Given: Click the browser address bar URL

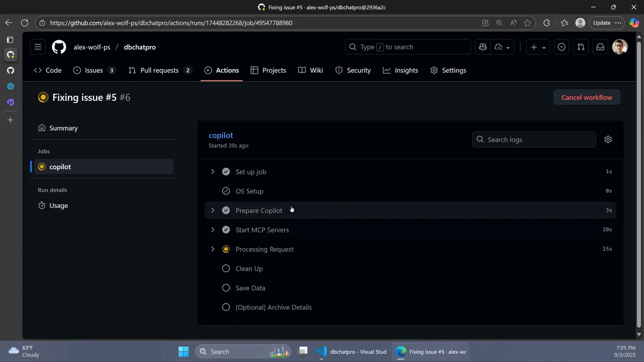Looking at the screenshot, I should pos(171,23).
